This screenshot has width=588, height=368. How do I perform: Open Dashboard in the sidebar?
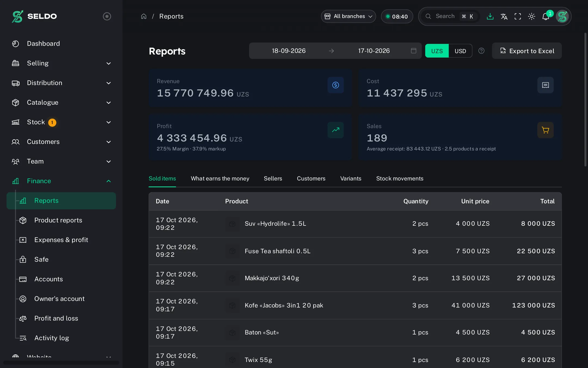tap(61, 44)
